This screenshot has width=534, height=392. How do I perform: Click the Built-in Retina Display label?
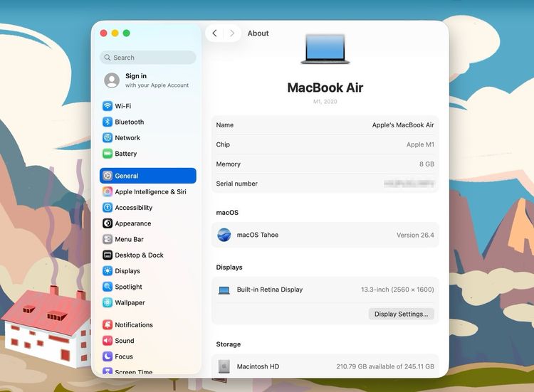[270, 290]
